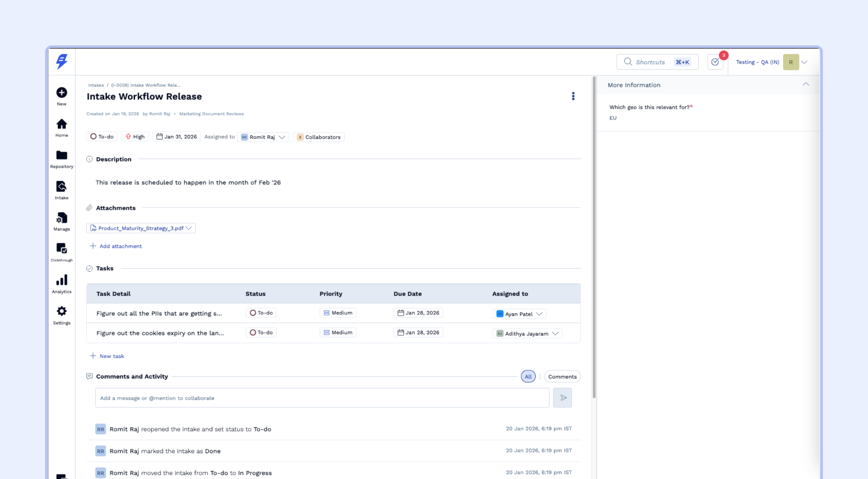Toggle the intake's To-do status pill

pyautogui.click(x=102, y=137)
